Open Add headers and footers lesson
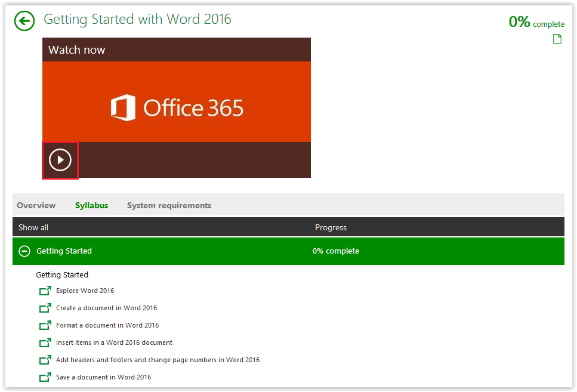This screenshot has height=392, width=577. pos(158,360)
